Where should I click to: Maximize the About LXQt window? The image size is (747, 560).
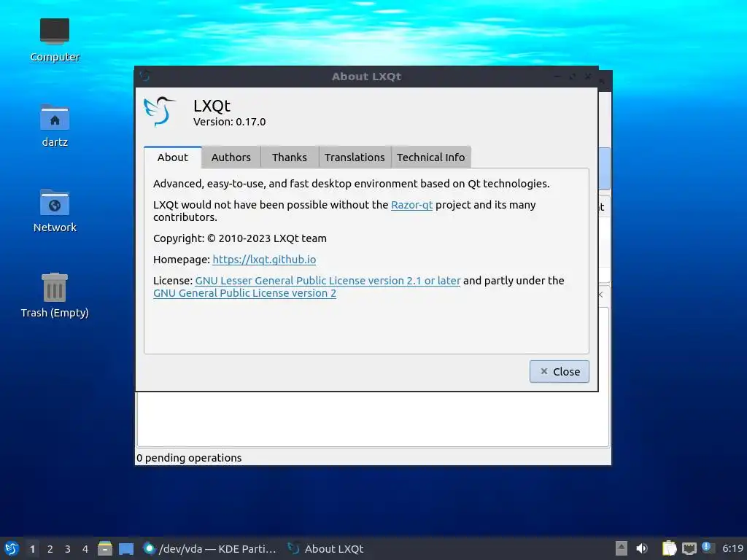tap(572, 76)
